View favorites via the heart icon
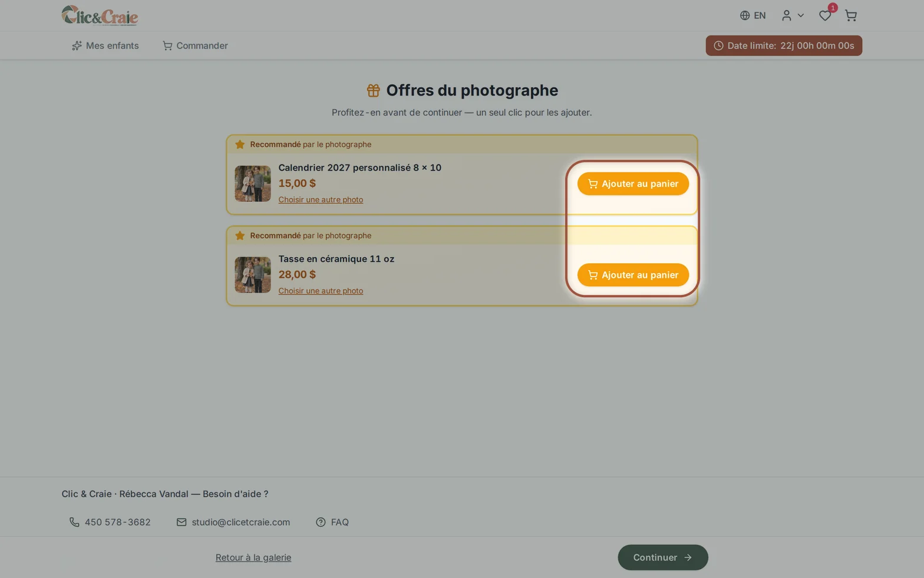 coord(825,16)
